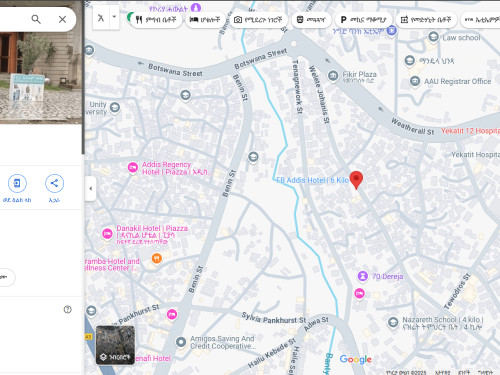The height and width of the screenshot is (375, 500).
Task: Select the camera Things to do chip
Action: coord(258,20)
